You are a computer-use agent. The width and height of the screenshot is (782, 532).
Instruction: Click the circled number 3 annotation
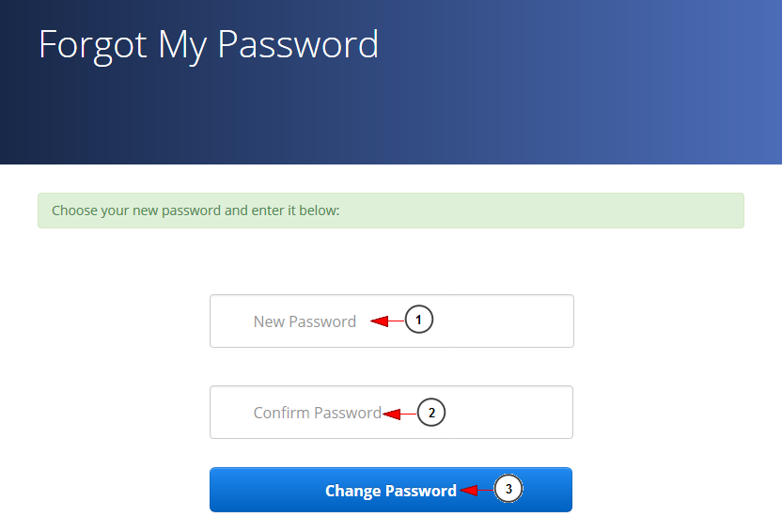coord(508,489)
